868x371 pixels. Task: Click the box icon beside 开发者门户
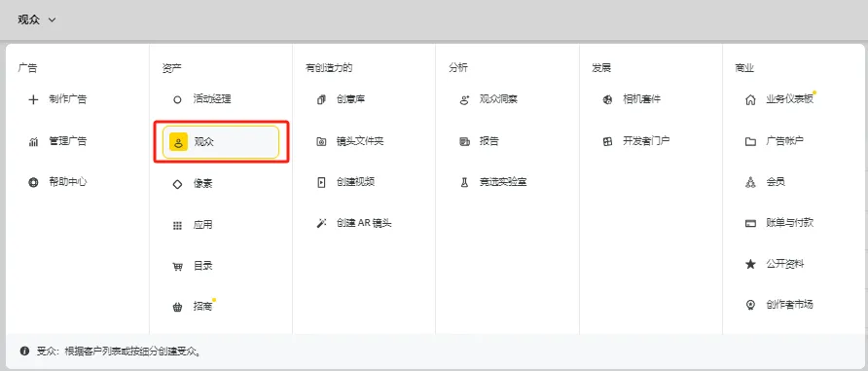click(x=607, y=142)
